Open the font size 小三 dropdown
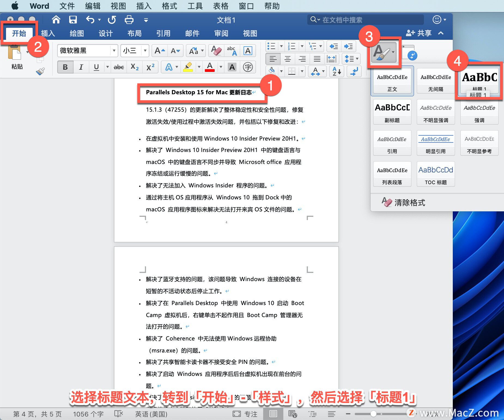This screenshot has width=504, height=420. click(145, 51)
